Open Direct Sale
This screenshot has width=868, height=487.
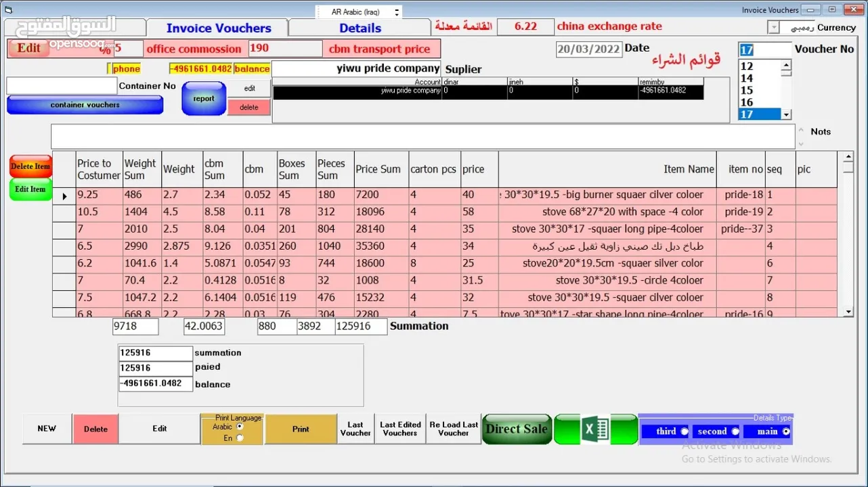pyautogui.click(x=517, y=429)
